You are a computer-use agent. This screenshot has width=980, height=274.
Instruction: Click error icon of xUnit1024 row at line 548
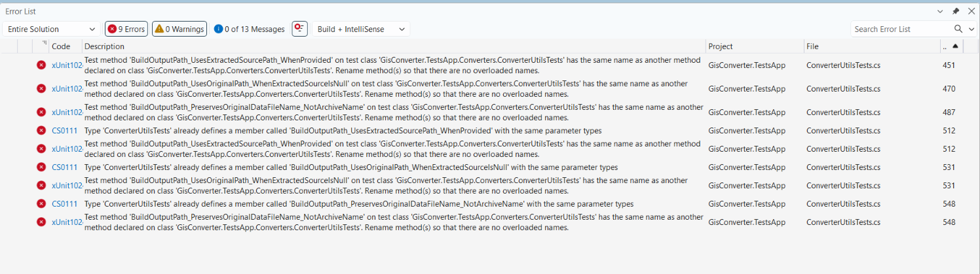pyautogui.click(x=41, y=222)
